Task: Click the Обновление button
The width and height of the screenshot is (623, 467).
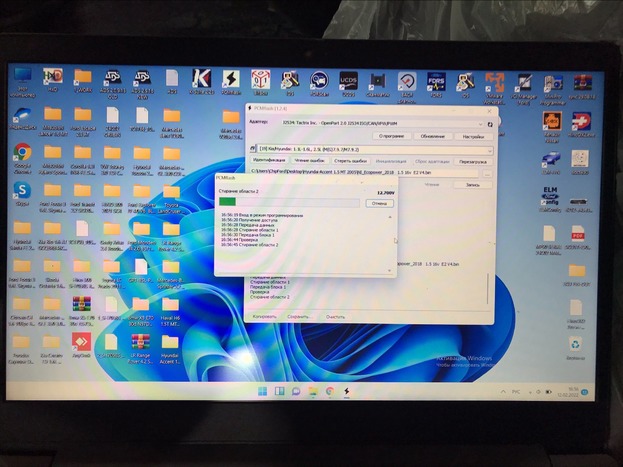Action: point(432,136)
